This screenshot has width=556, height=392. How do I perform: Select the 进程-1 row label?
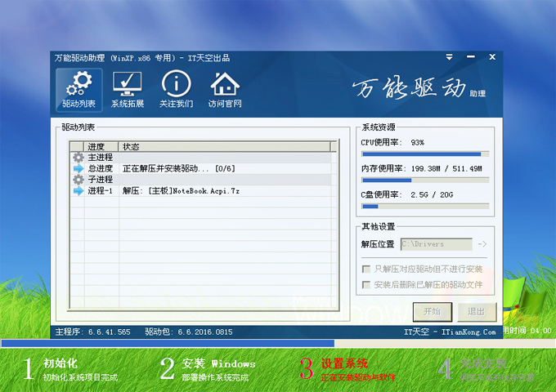pos(101,191)
